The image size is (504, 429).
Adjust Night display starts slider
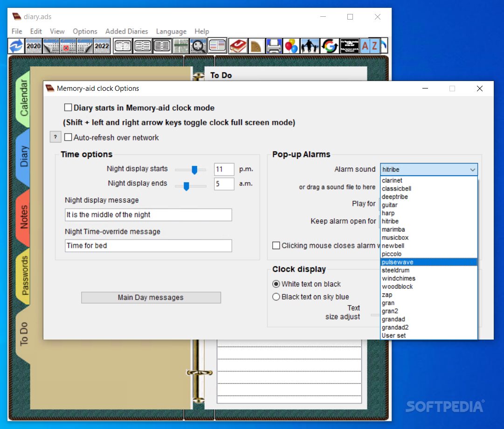click(x=194, y=170)
